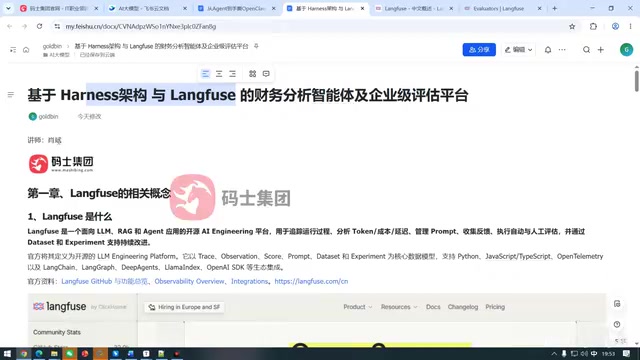Click Hiring in Europe and SF badge
Screen dimensions: 640x360
(x=184, y=307)
